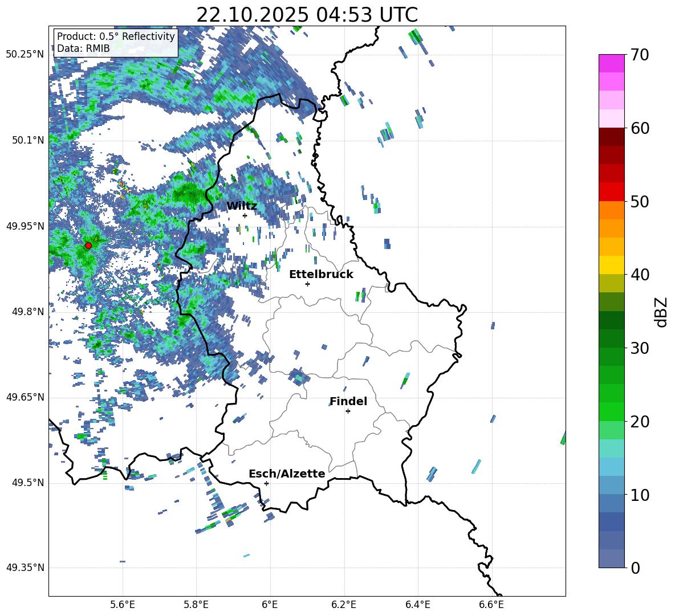Click the red radar site marker dot
This screenshot has width=675, height=616.
tap(88, 246)
